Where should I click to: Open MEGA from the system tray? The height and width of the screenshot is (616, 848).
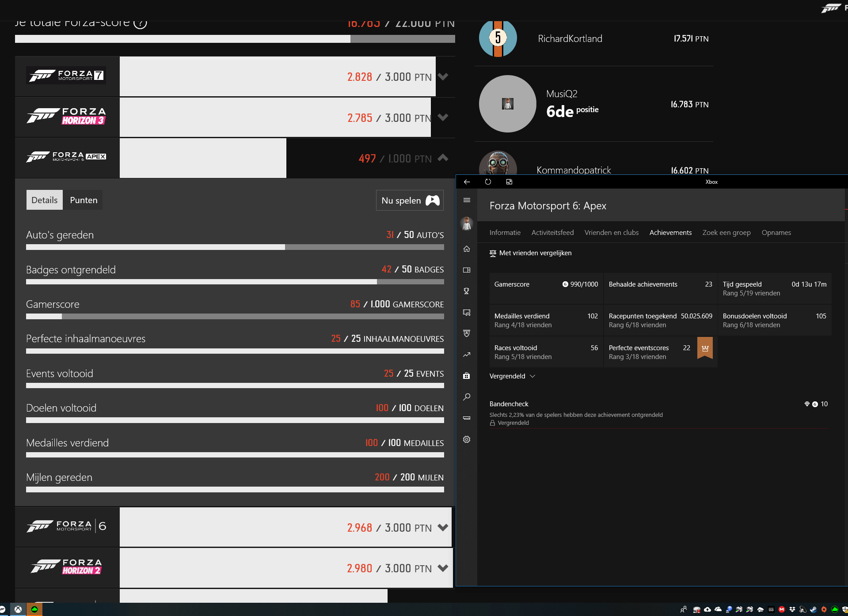(x=782, y=610)
